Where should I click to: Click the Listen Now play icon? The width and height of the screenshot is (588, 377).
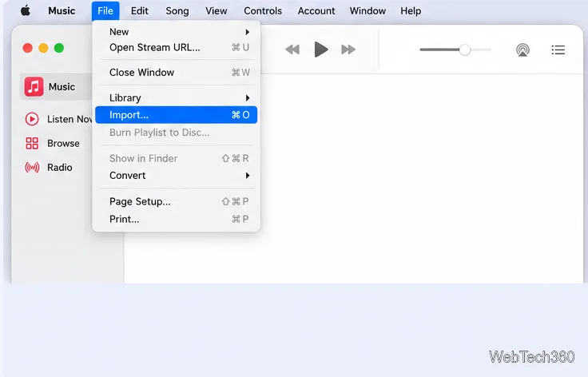(32, 119)
